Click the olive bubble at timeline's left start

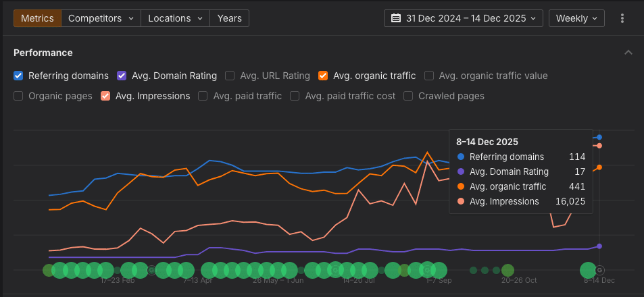48,270
